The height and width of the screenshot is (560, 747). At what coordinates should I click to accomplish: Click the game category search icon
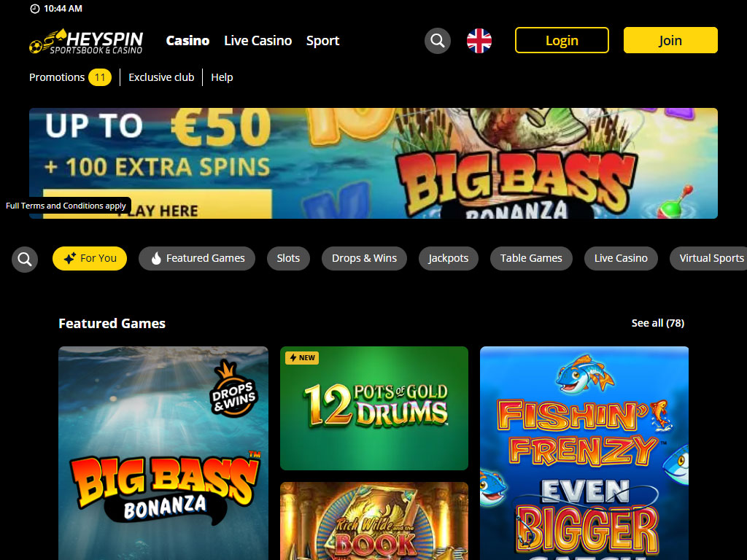25,259
